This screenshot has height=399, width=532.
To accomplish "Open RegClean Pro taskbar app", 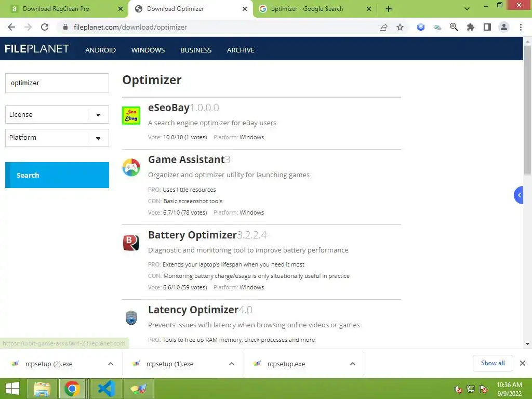I will (x=139, y=389).
